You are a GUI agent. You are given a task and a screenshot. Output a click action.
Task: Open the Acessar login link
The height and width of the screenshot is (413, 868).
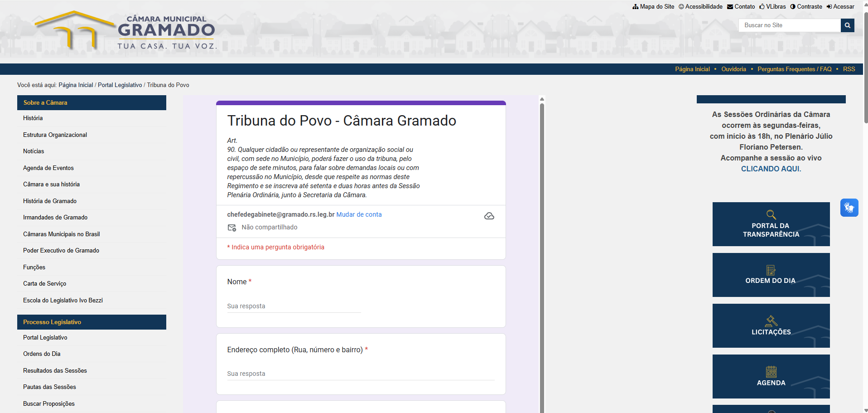[x=840, y=7]
